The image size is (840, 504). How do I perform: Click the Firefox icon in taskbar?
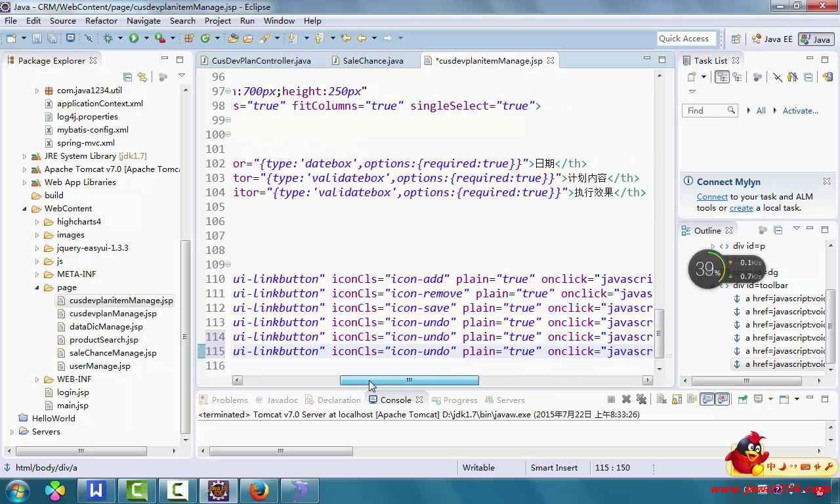(x=259, y=490)
